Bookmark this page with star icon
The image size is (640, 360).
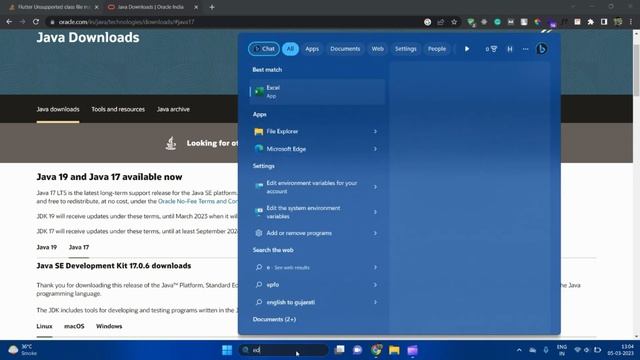pos(454,22)
